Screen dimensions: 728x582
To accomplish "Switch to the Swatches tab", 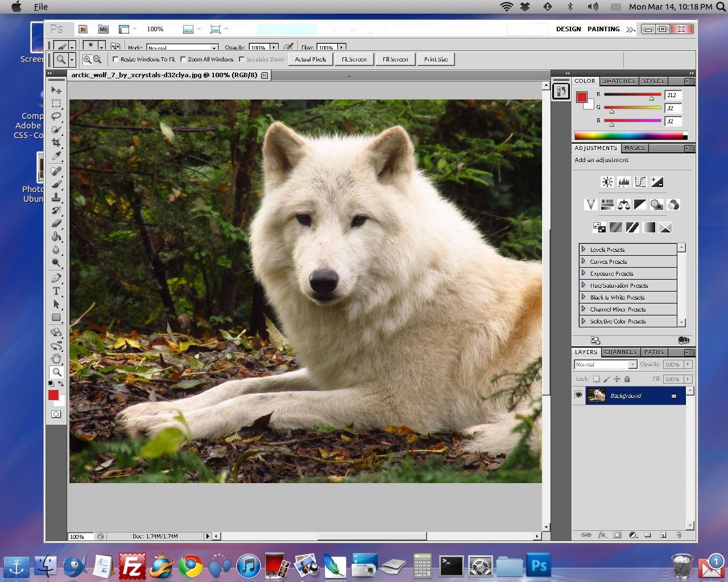I will tap(618, 81).
